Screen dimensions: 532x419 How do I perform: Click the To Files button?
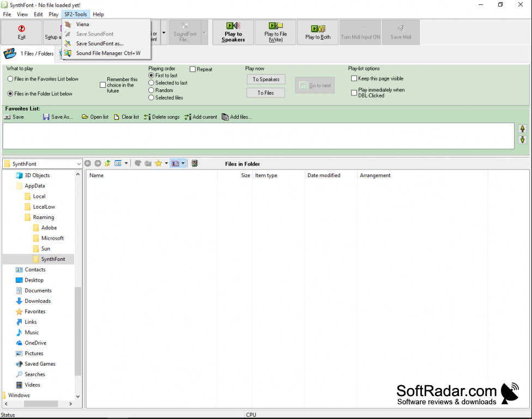(266, 93)
